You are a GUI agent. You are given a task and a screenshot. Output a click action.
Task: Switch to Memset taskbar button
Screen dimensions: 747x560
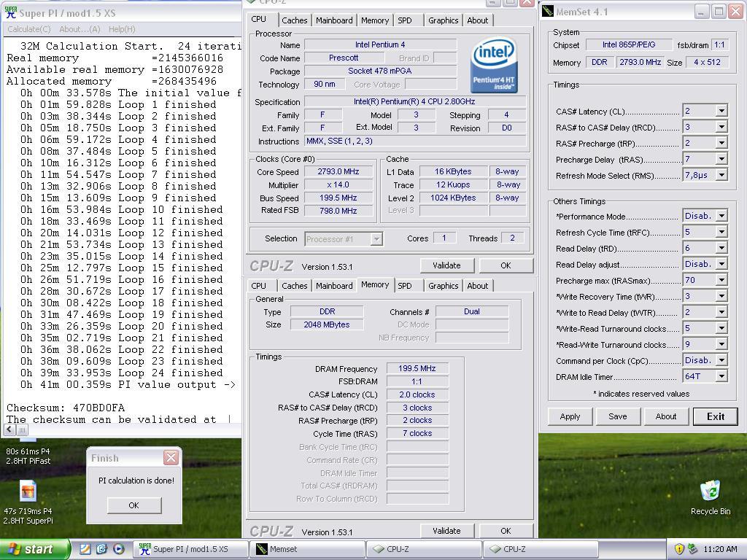coord(307,549)
